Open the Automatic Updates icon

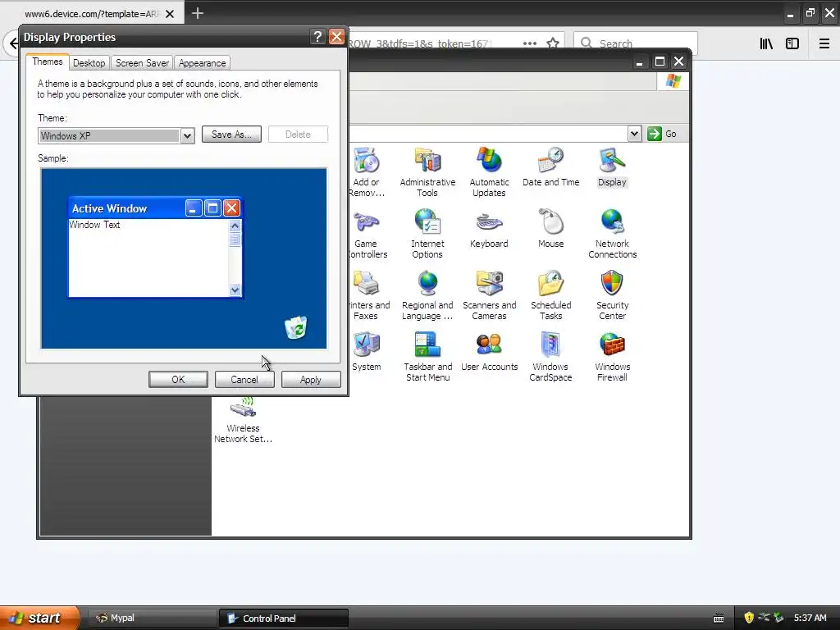(489, 171)
